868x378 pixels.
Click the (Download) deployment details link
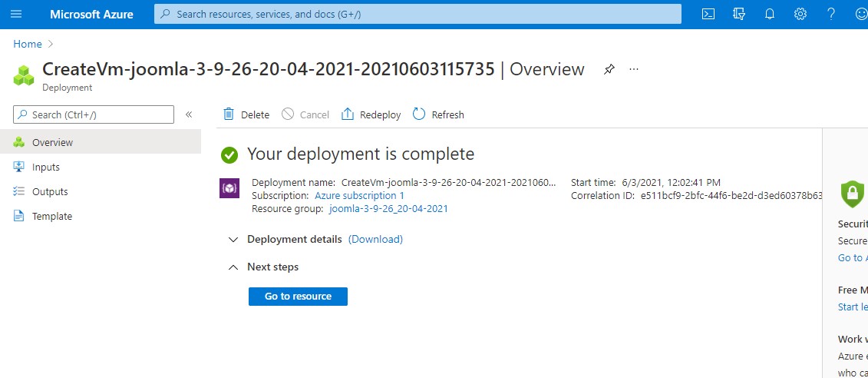(375, 240)
